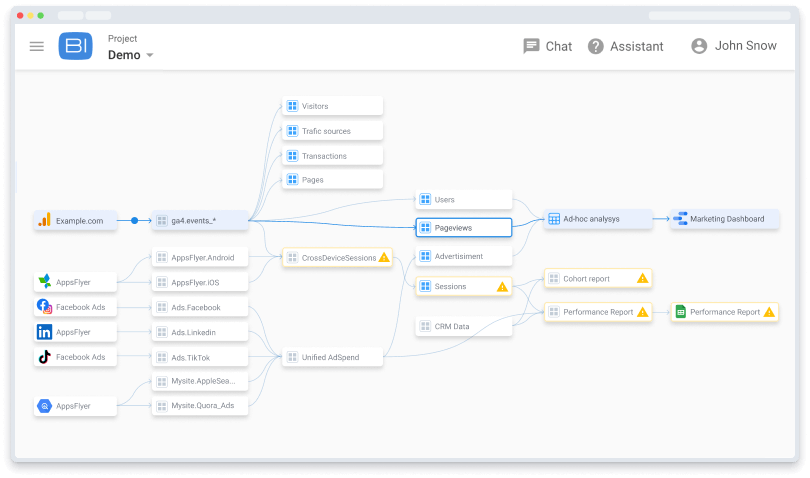The width and height of the screenshot is (810, 478).
Task: Click warning triangle on Cohort report
Action: [642, 278]
